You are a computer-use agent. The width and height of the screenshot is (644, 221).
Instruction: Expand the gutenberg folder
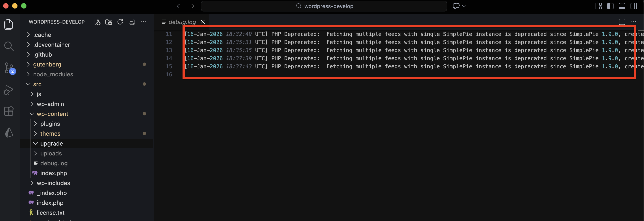(x=47, y=64)
